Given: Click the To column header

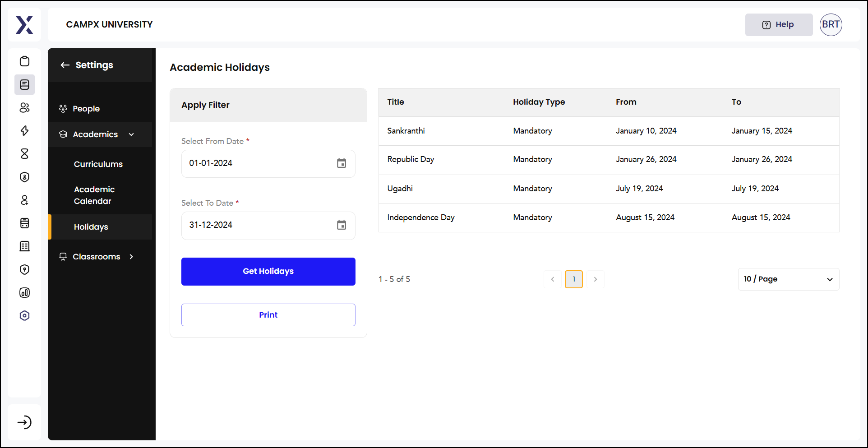Looking at the screenshot, I should 736,102.
